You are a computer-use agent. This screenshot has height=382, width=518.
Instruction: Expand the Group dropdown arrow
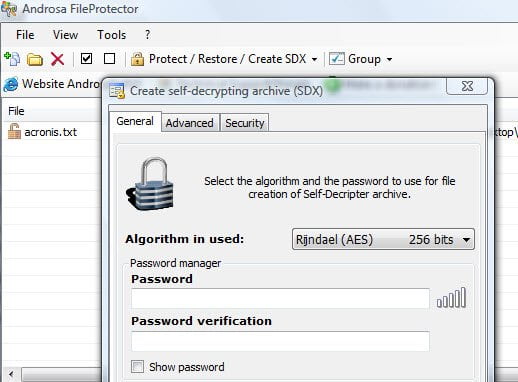pos(389,60)
